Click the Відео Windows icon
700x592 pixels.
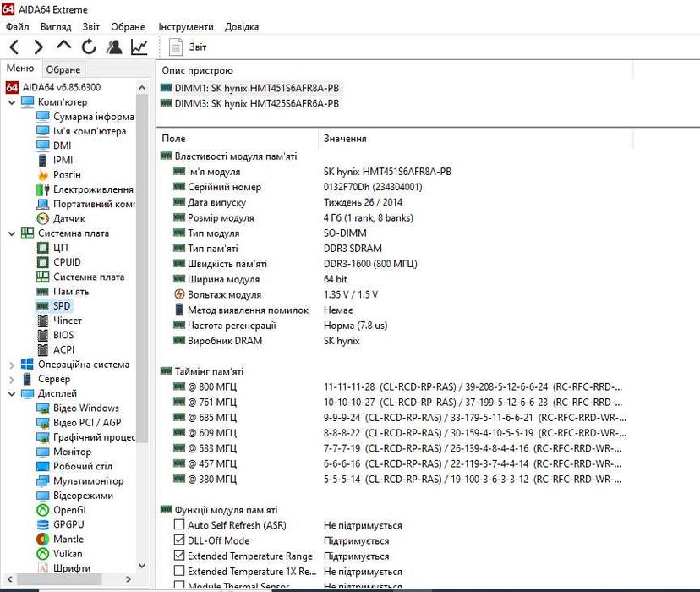pos(43,408)
